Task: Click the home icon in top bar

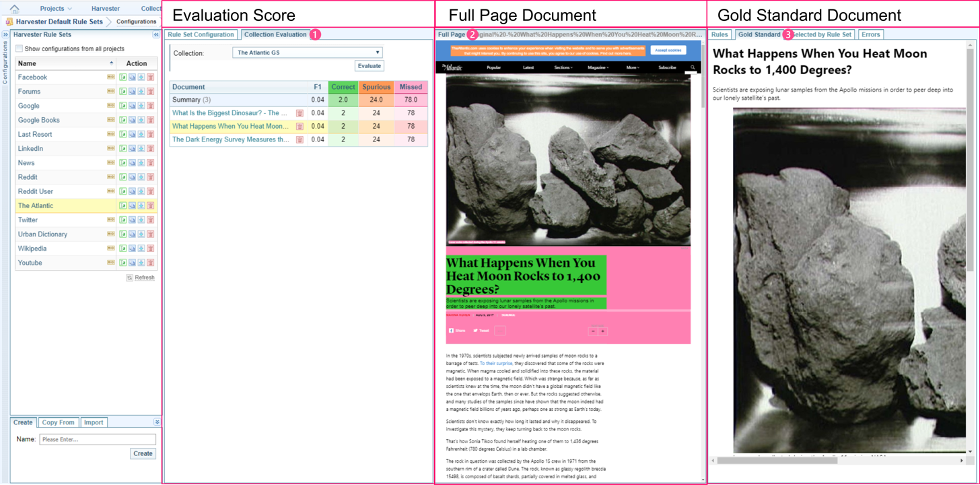Action: (x=15, y=9)
